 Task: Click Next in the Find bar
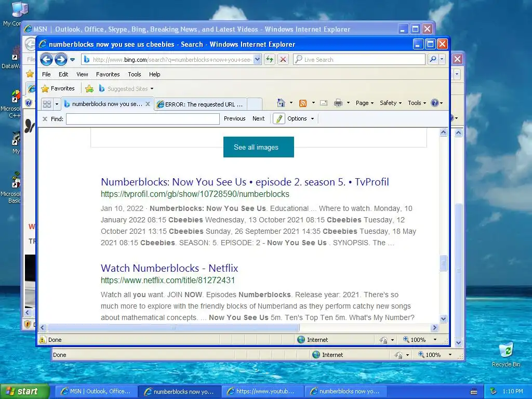259,118
